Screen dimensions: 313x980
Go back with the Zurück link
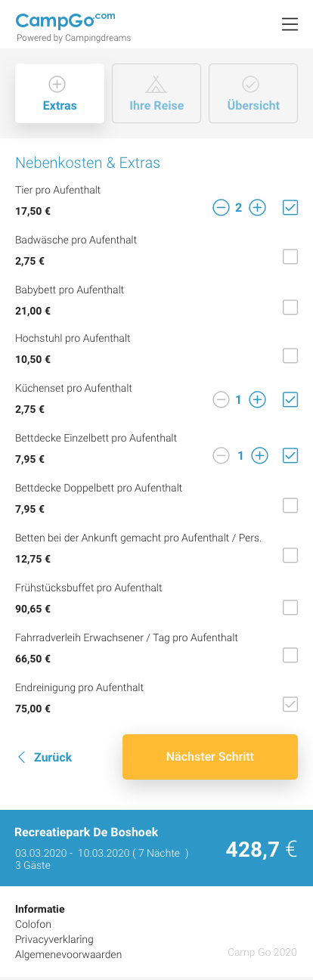(x=45, y=757)
